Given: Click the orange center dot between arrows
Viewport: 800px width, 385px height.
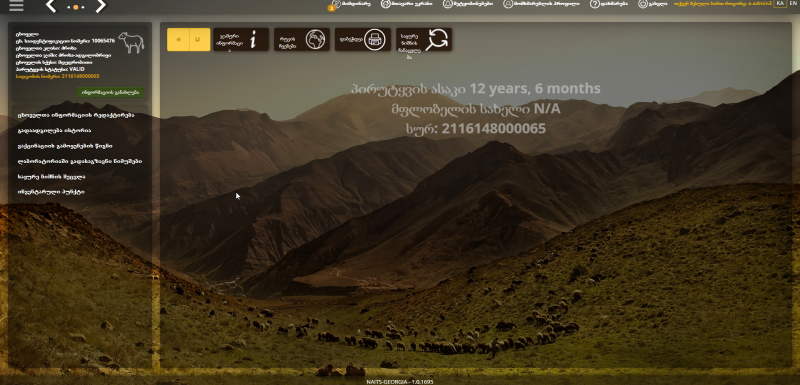Looking at the screenshot, I should (x=76, y=7).
